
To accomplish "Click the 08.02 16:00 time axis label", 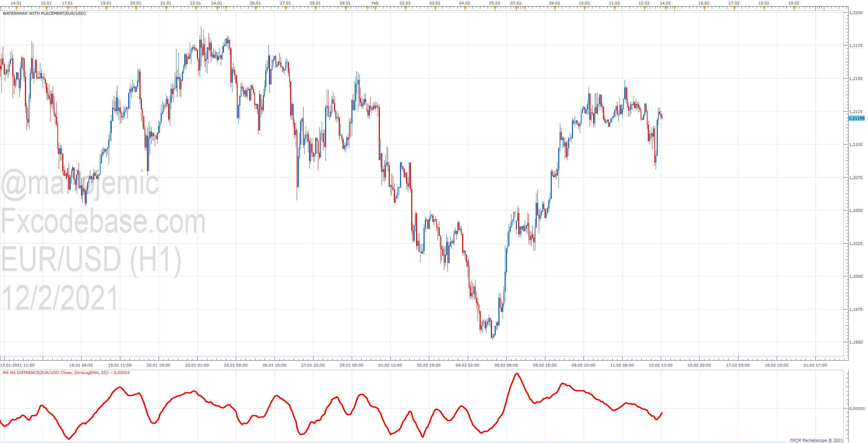I will [x=545, y=365].
